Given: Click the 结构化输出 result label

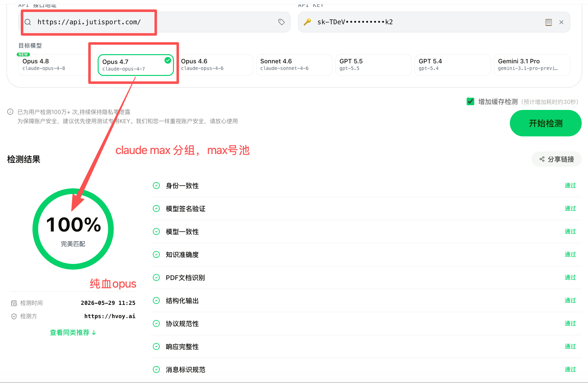Looking at the screenshot, I should pyautogui.click(x=182, y=301).
